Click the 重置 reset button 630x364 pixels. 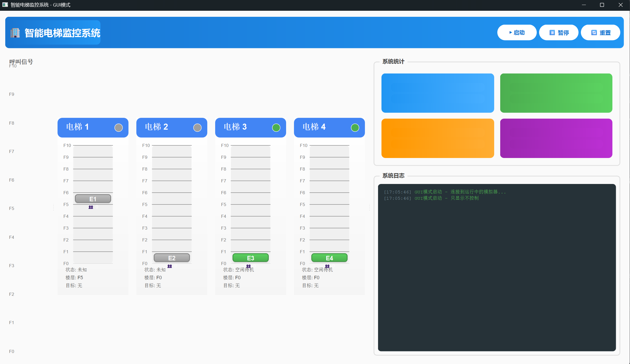[x=600, y=33]
